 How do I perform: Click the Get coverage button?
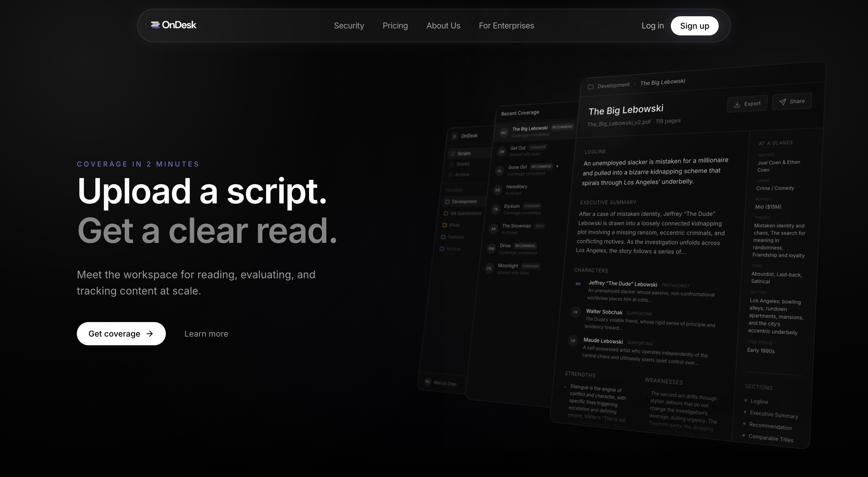coord(121,334)
